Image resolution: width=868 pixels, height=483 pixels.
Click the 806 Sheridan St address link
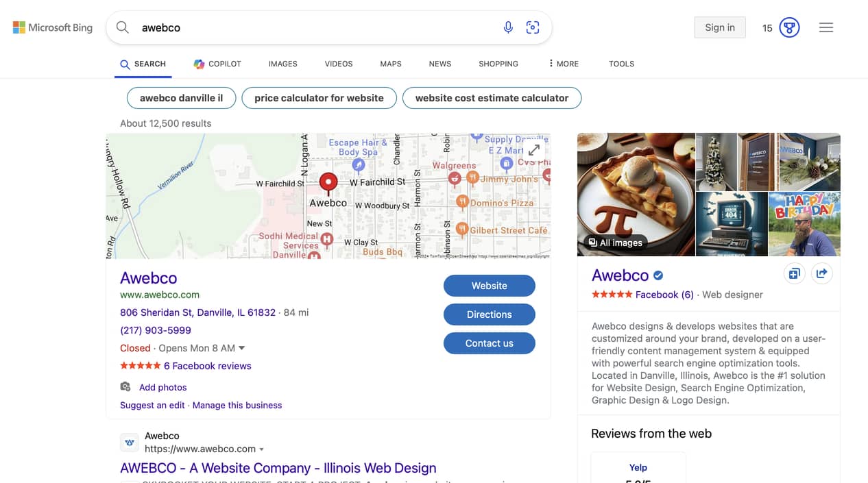coord(197,312)
